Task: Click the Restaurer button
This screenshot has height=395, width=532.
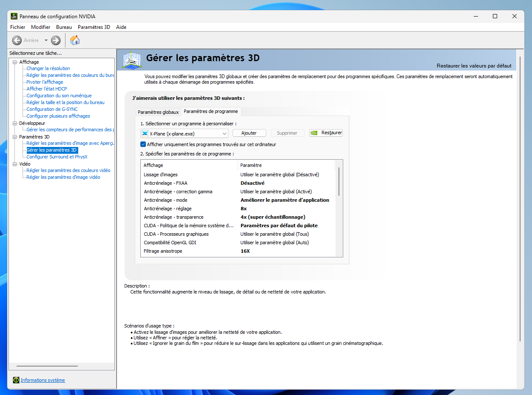Action: [326, 133]
